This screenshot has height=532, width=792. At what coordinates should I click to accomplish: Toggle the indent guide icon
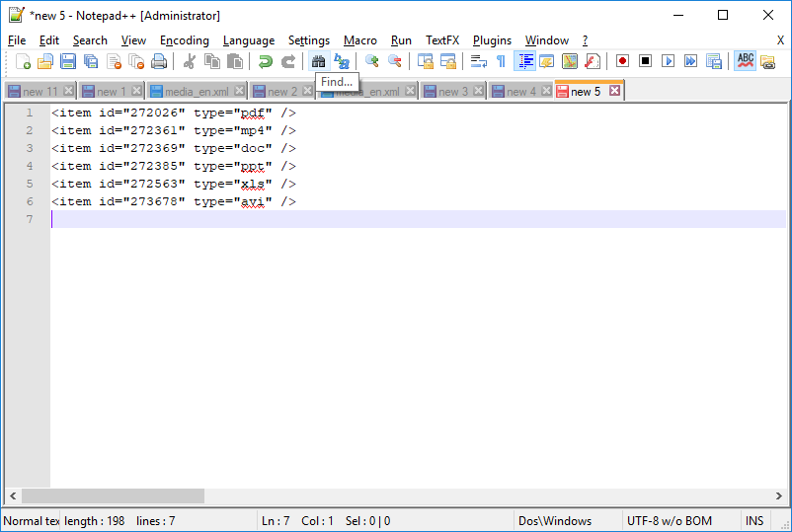point(524,61)
